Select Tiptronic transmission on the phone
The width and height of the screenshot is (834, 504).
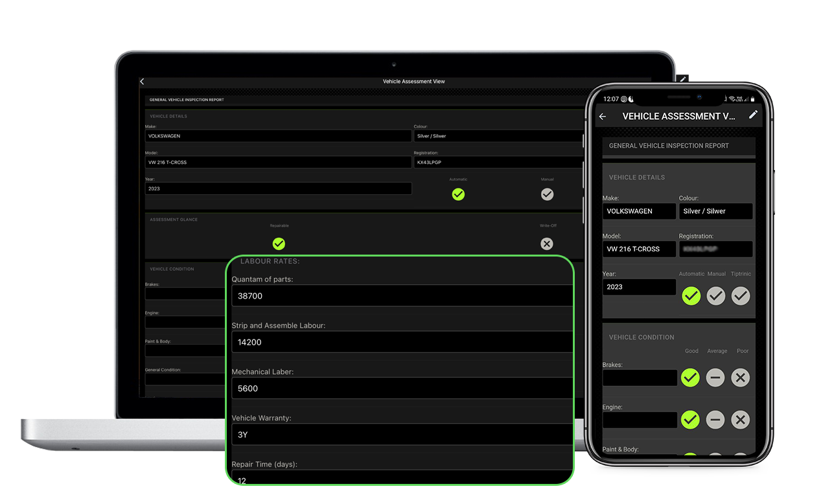tap(741, 296)
